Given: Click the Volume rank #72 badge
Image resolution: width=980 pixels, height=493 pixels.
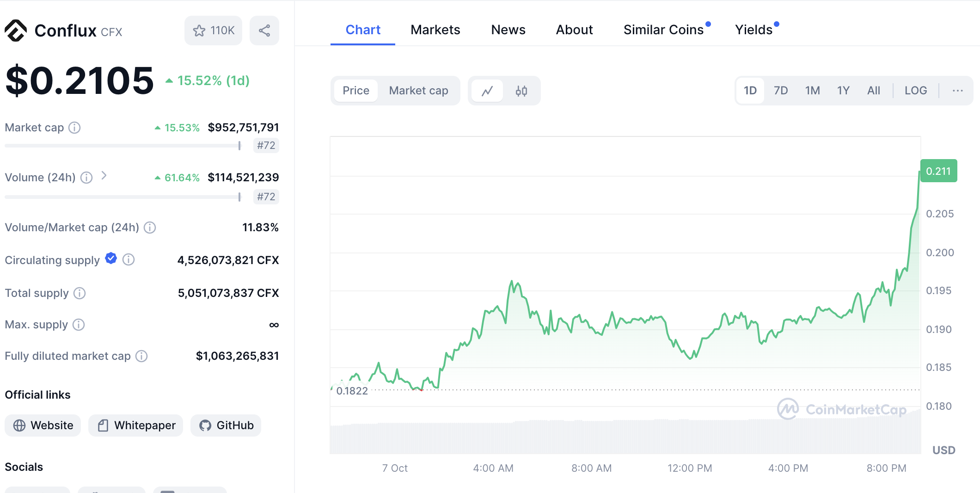Looking at the screenshot, I should click(x=266, y=197).
